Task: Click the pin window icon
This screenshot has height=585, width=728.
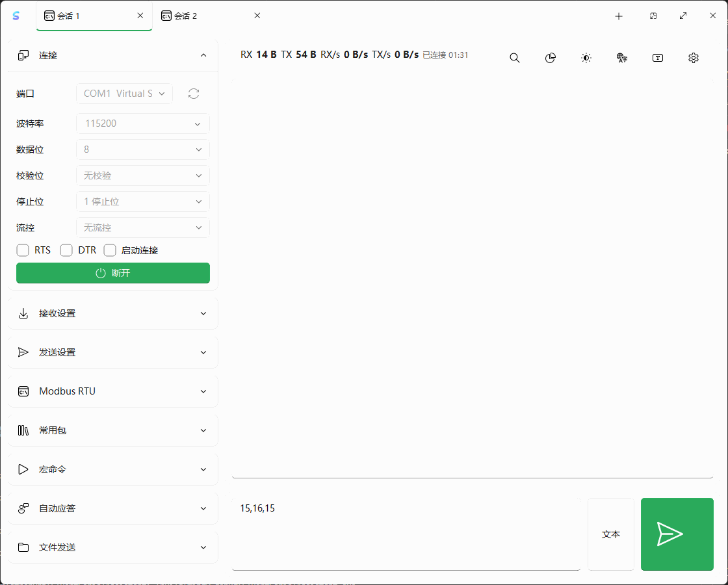Action: tap(653, 16)
